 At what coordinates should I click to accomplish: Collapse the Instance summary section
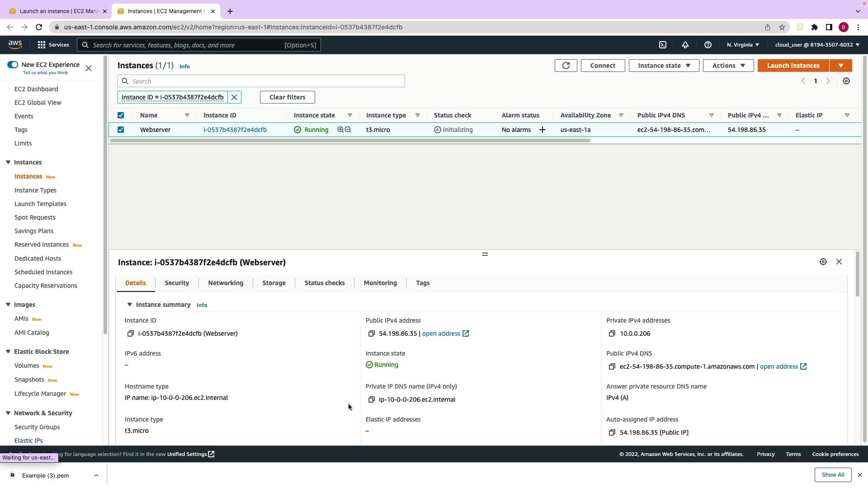coord(130,305)
